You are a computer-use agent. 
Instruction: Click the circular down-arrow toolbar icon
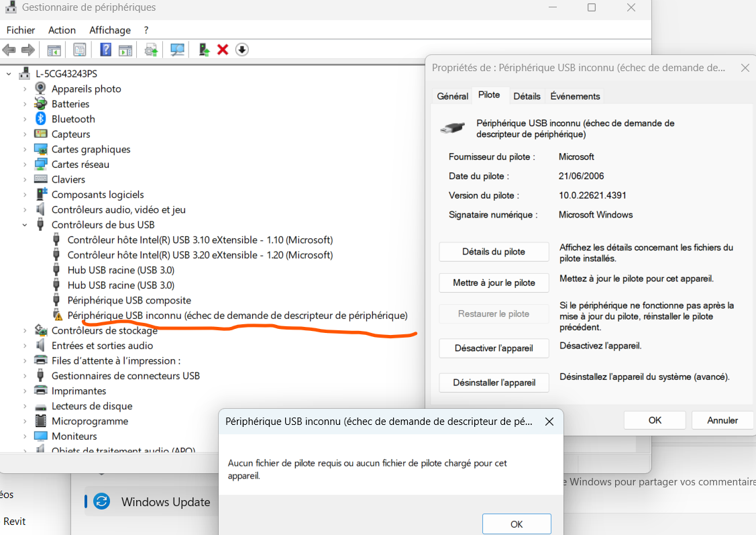click(x=242, y=50)
